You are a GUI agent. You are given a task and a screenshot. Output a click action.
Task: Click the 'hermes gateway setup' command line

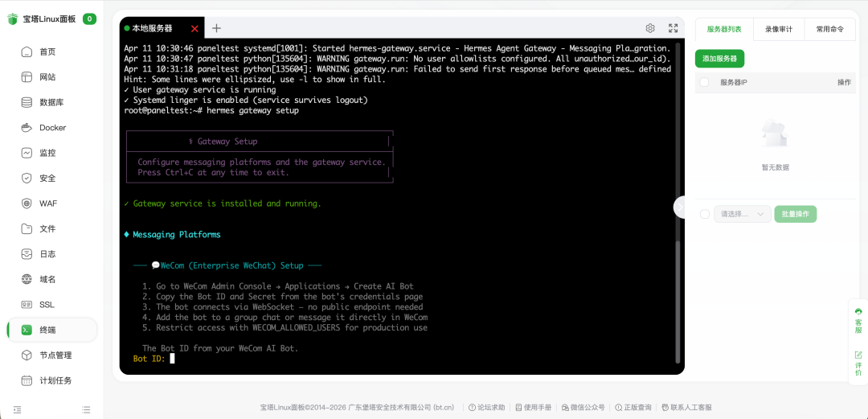(x=252, y=110)
